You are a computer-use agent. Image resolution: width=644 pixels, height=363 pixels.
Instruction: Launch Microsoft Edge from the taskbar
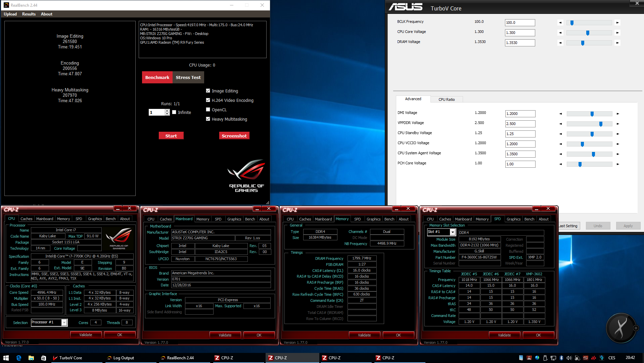[18, 358]
